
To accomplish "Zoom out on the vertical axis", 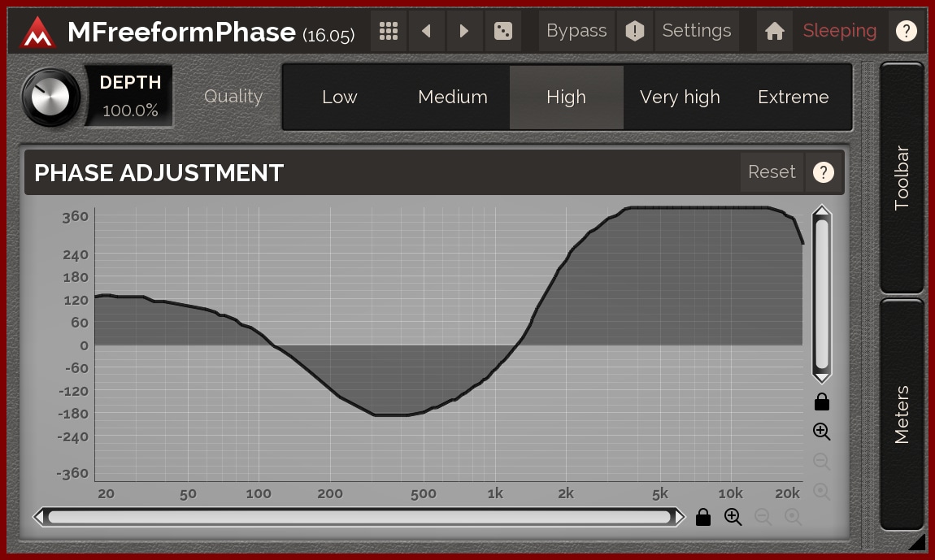I will click(822, 461).
